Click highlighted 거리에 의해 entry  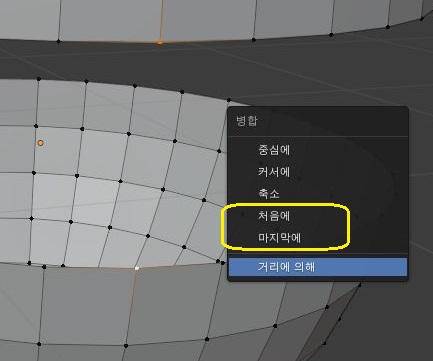tap(317, 267)
